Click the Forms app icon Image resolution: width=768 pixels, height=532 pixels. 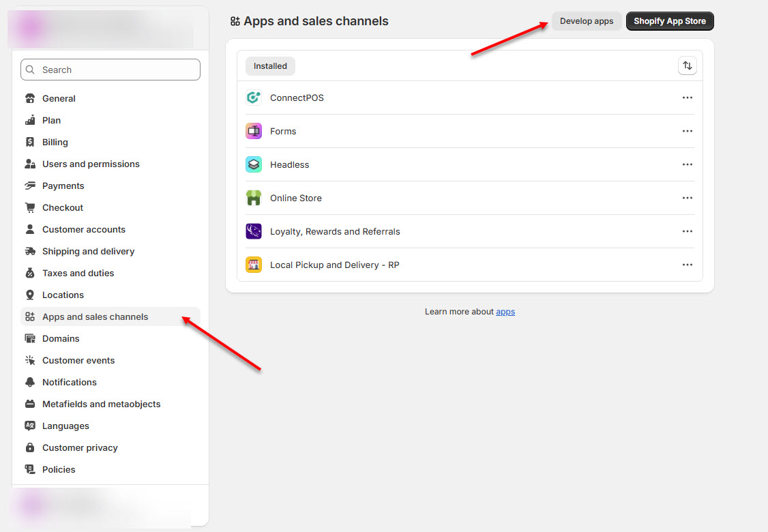point(254,131)
